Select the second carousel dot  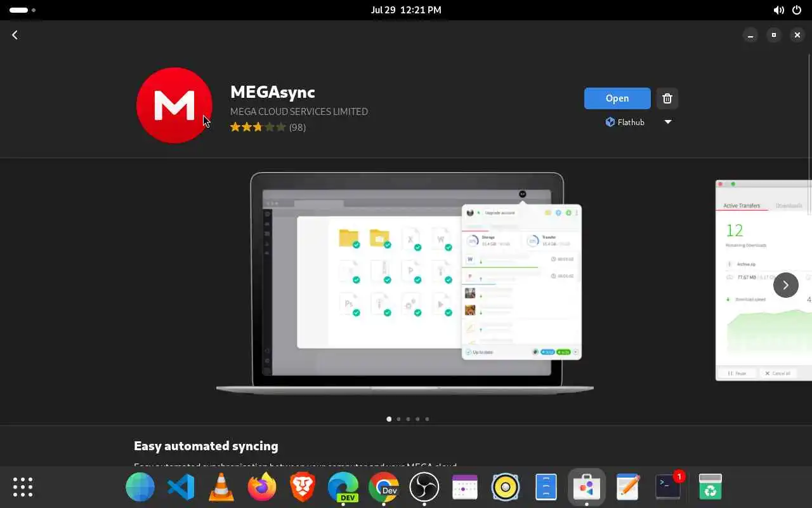click(x=398, y=419)
